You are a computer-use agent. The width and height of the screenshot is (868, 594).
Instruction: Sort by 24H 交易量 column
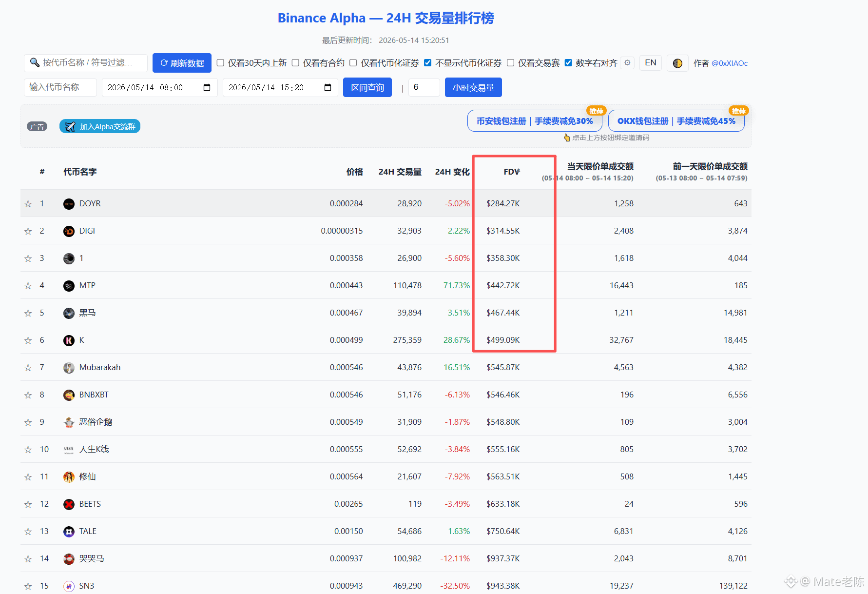click(x=400, y=172)
